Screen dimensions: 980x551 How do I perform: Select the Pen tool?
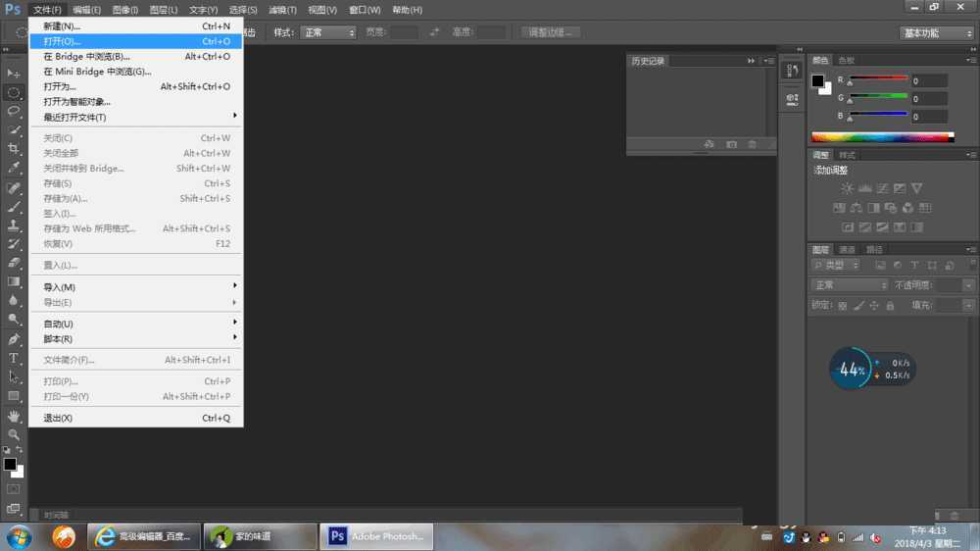(13, 339)
